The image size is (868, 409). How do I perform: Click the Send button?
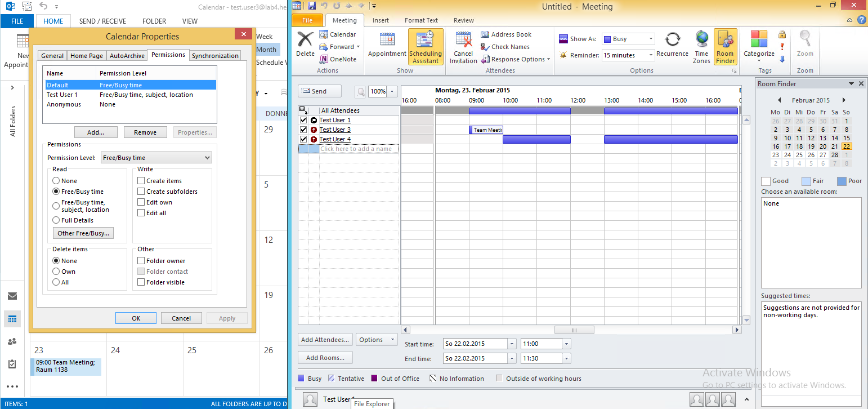[x=320, y=91]
